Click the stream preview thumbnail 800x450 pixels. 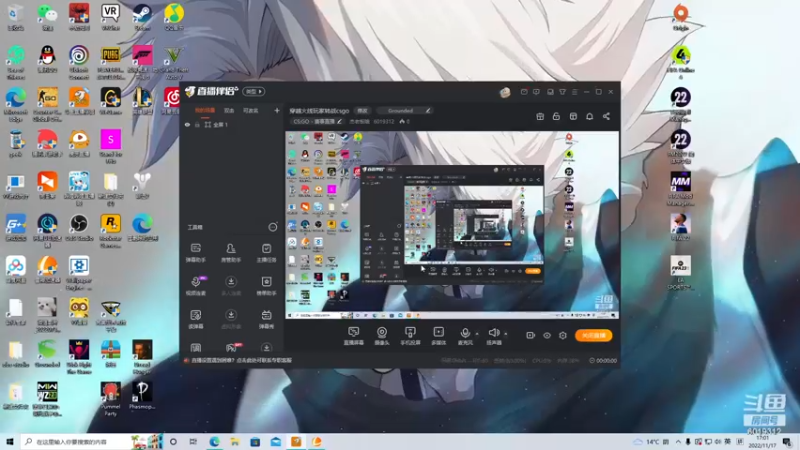click(452, 225)
